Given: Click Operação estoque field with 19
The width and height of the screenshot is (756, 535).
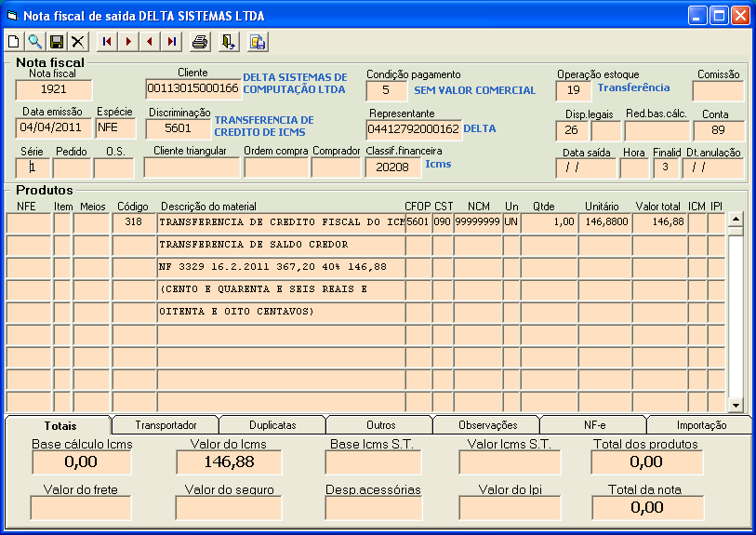Looking at the screenshot, I should click(x=573, y=90).
